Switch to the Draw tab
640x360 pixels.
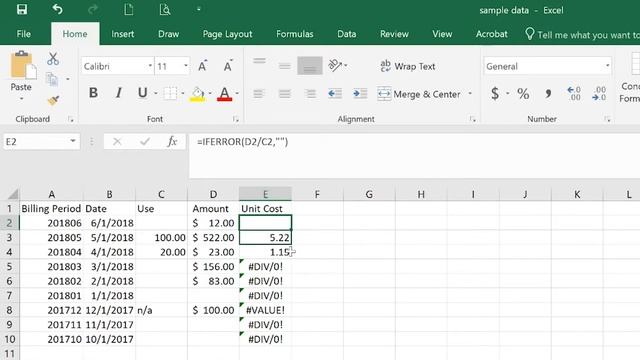point(169,34)
